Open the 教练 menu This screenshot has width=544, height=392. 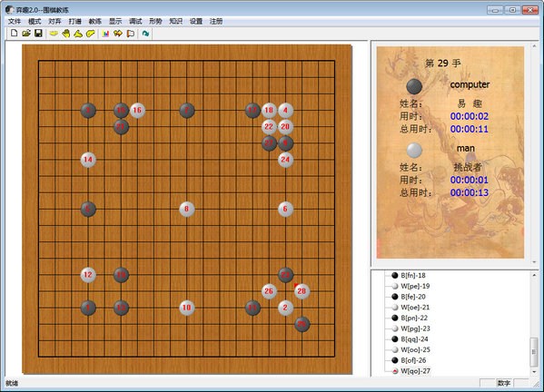(x=94, y=22)
